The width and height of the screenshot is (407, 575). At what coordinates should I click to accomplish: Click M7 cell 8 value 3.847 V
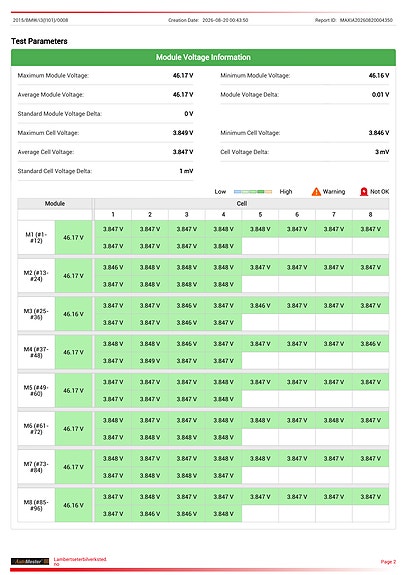pyautogui.click(x=370, y=458)
